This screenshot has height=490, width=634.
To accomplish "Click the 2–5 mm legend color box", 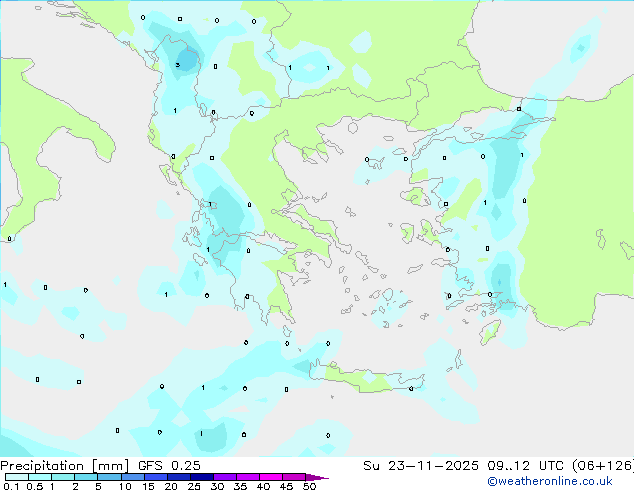I will [86, 477].
